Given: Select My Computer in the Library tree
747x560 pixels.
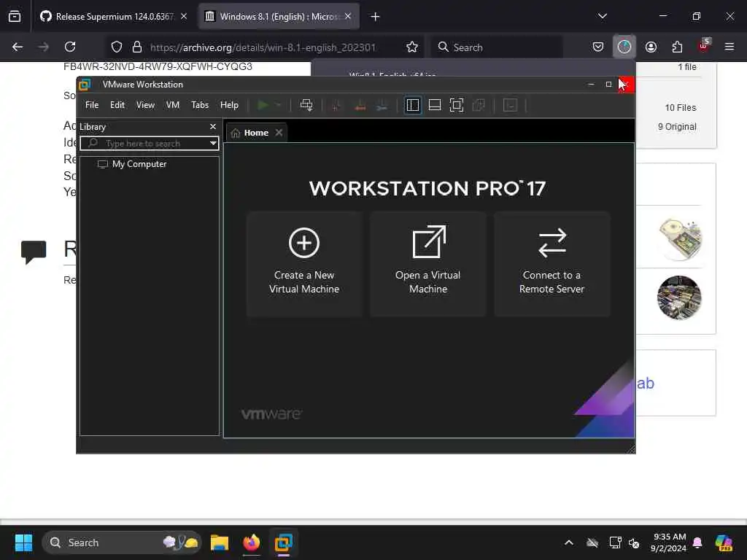Looking at the screenshot, I should [x=139, y=164].
